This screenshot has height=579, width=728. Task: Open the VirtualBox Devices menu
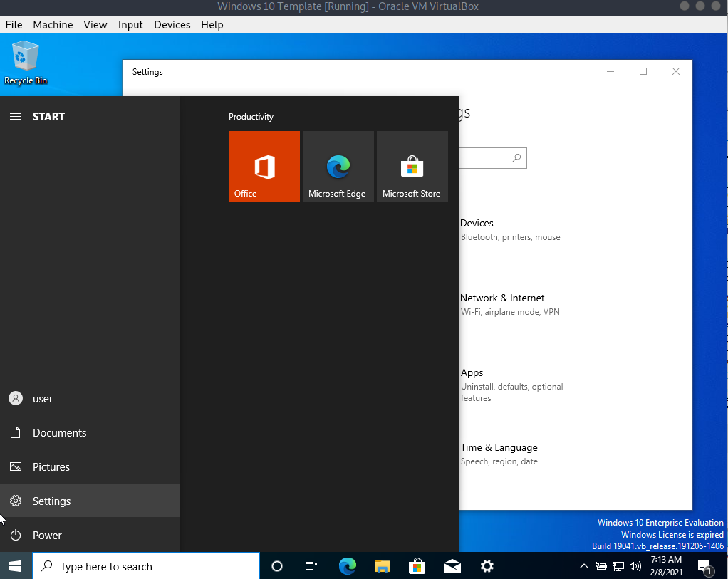(x=172, y=25)
